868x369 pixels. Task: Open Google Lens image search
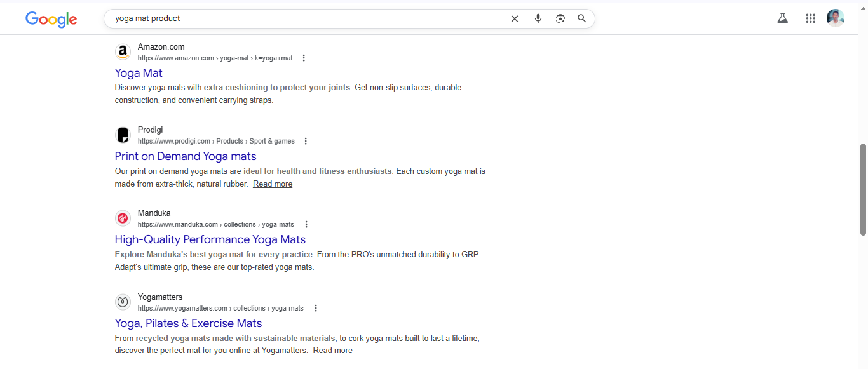(560, 18)
